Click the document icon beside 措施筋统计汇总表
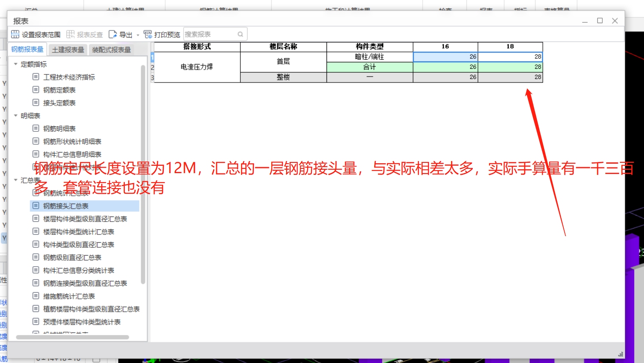644x363 pixels. coord(36,296)
